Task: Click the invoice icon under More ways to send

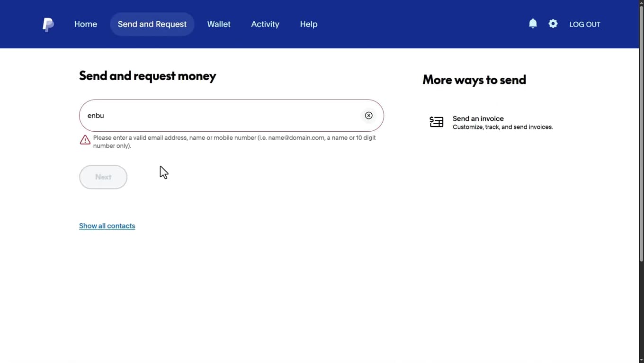Action: [436, 122]
